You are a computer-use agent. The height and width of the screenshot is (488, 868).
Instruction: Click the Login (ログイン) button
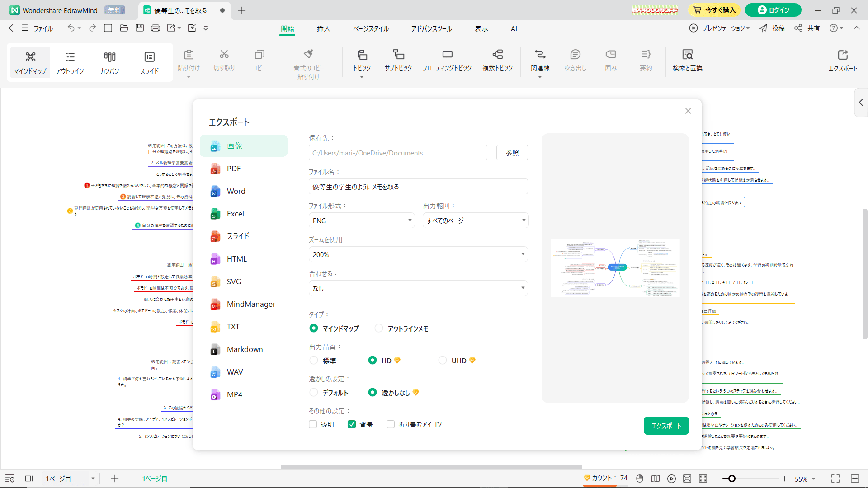773,10
